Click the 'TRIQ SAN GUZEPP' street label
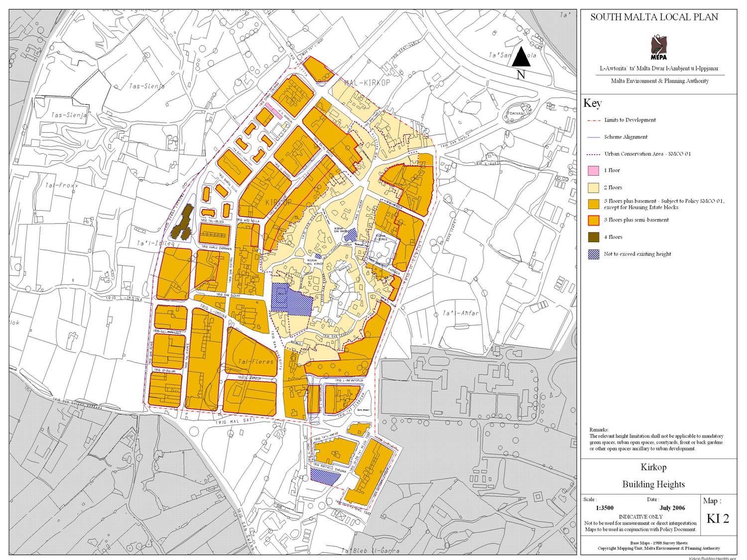Image resolution: width=747 pixels, height=560 pixels. pyautogui.click(x=229, y=295)
